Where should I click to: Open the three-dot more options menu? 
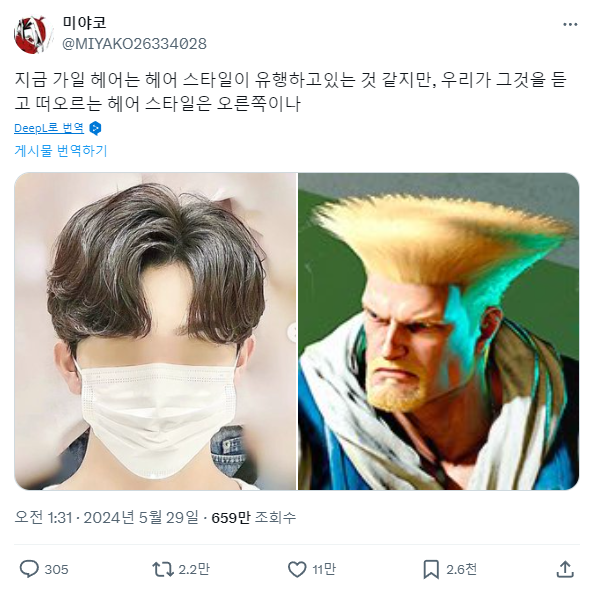[570, 25]
